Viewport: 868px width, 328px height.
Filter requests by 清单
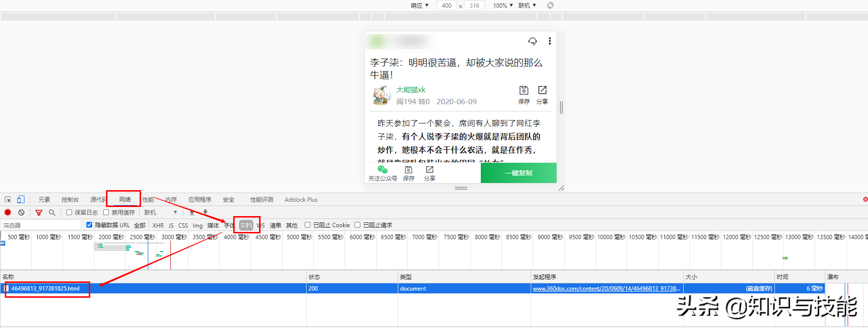pos(275,225)
